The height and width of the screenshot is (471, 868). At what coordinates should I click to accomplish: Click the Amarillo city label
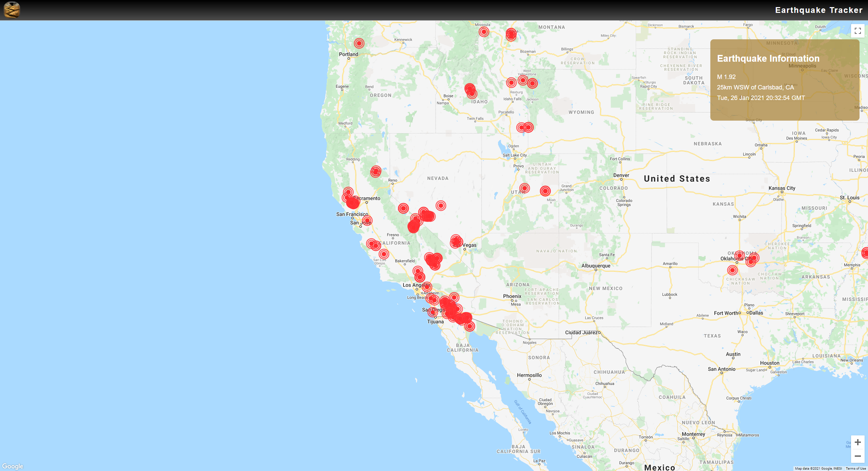pyautogui.click(x=670, y=264)
